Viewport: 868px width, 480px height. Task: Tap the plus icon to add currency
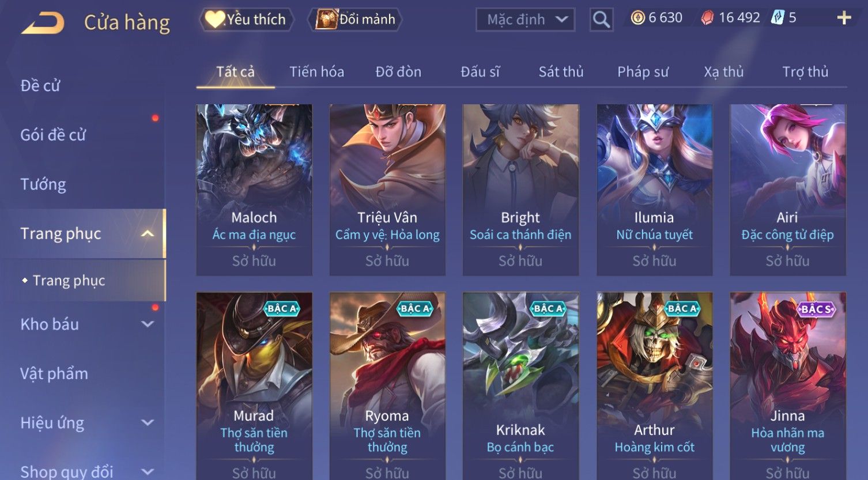[844, 18]
